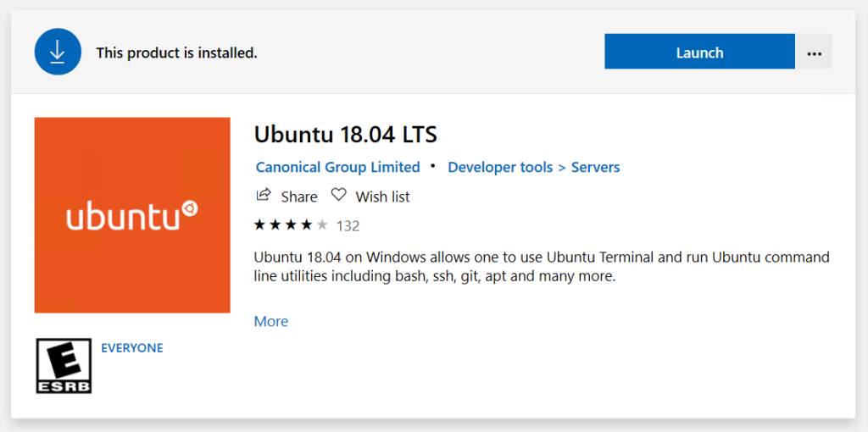Viewport: 868px width, 432px height.
Task: Open the EVERYONE rating link
Action: (131, 348)
